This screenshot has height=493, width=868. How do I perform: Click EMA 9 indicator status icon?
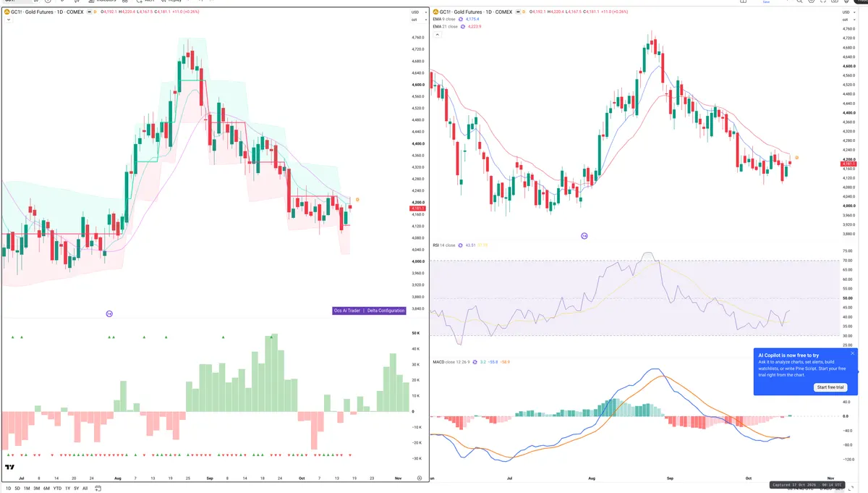pos(461,20)
